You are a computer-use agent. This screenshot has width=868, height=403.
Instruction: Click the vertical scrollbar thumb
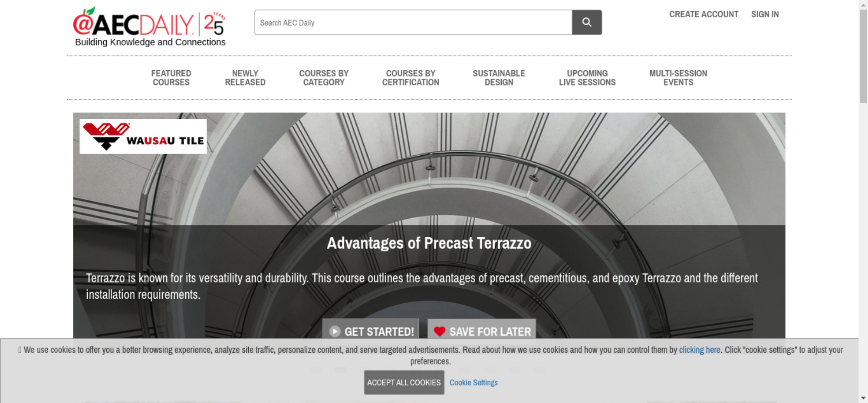tap(863, 56)
